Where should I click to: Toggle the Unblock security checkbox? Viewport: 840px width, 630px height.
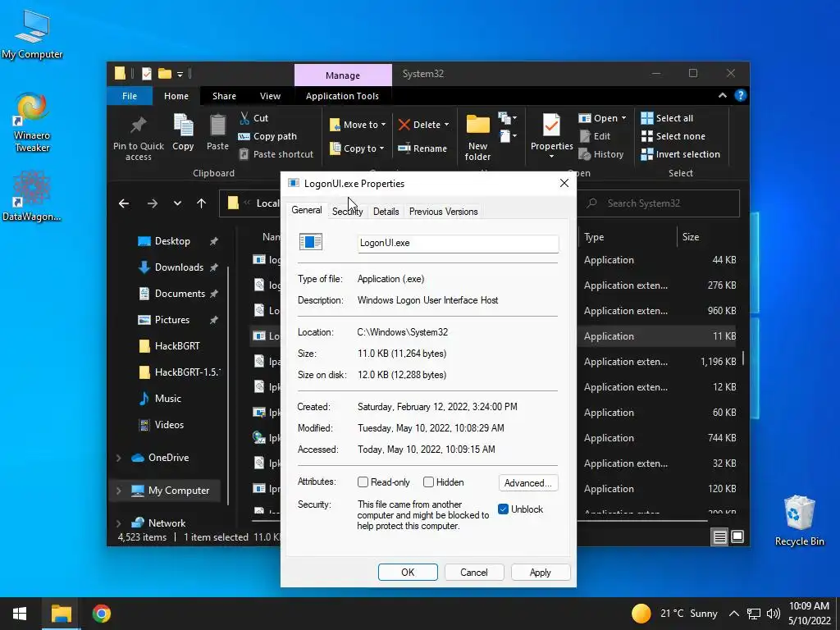503,509
